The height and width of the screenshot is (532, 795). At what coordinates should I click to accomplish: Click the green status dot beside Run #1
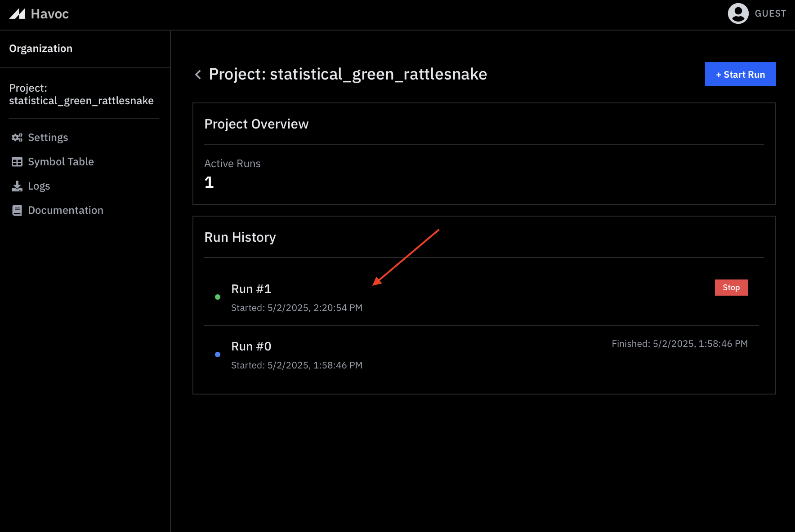[x=218, y=297]
